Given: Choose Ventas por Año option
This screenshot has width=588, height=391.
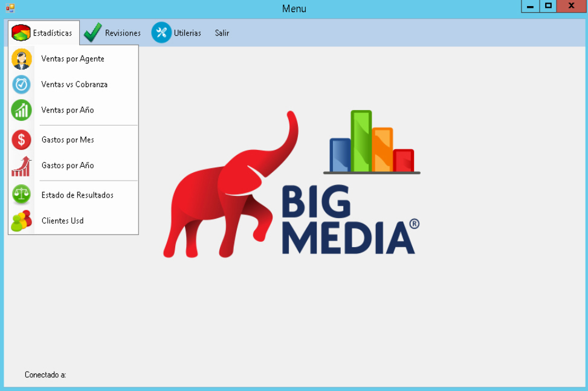Looking at the screenshot, I should [x=68, y=110].
